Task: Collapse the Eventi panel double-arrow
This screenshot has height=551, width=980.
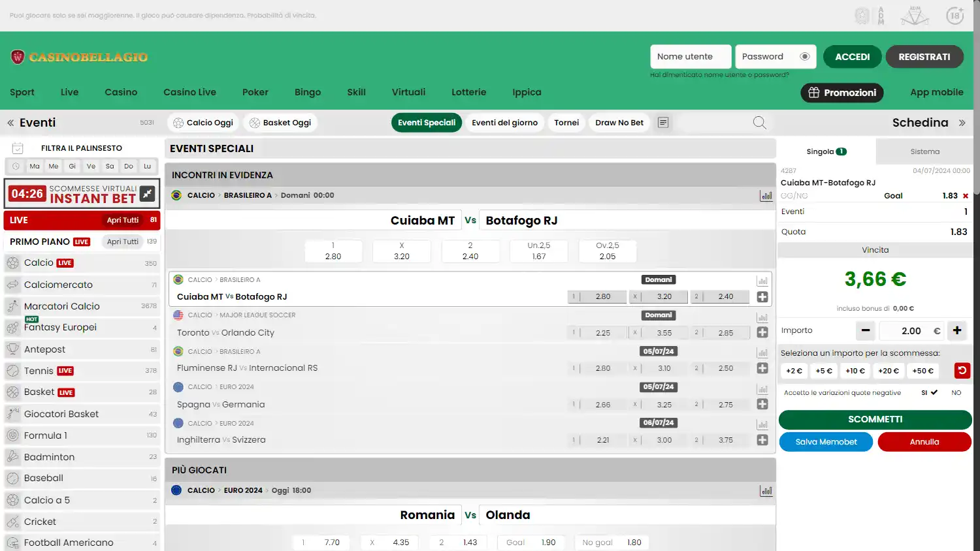Action: click(x=10, y=123)
